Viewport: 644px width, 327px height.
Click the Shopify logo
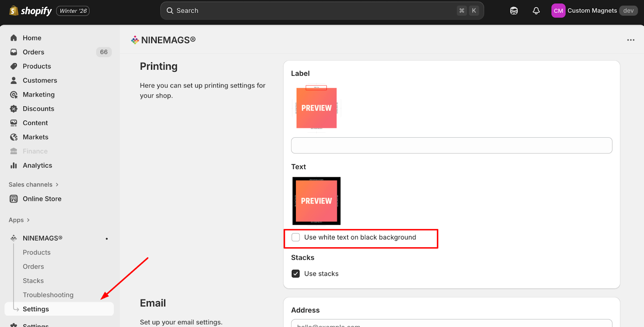(31, 11)
